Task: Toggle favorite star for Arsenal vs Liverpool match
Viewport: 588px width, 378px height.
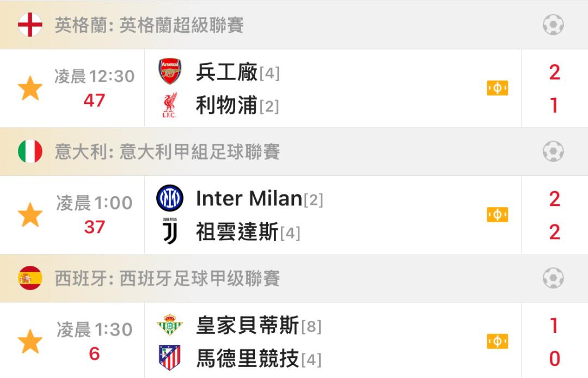Action: 30,88
